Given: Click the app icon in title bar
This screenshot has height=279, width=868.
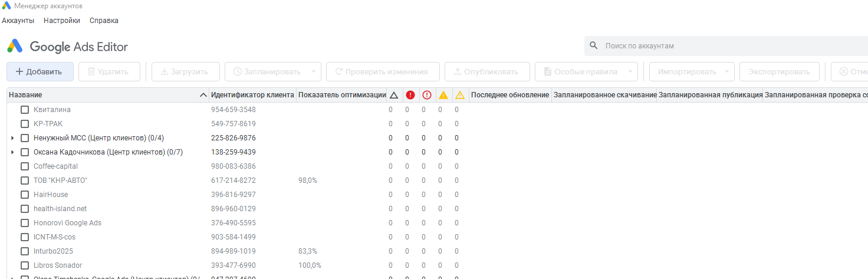Looking at the screenshot, I should (x=6, y=6).
